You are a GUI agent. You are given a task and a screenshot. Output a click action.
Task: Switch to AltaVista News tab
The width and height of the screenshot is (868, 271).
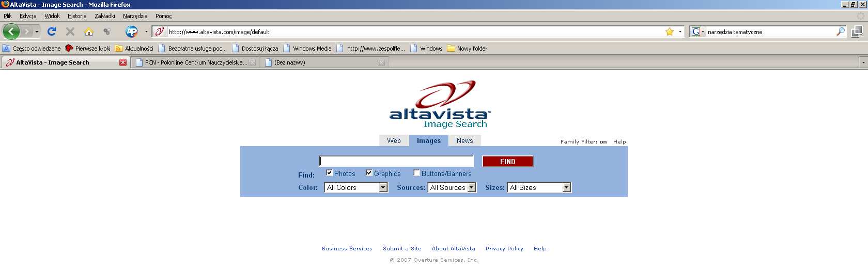coord(464,140)
